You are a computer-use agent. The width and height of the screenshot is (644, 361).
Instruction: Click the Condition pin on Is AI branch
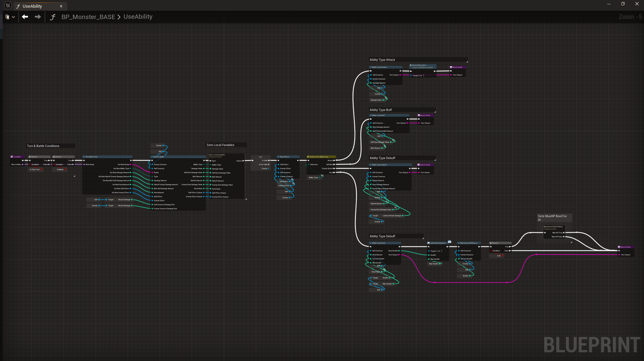coord(491,251)
